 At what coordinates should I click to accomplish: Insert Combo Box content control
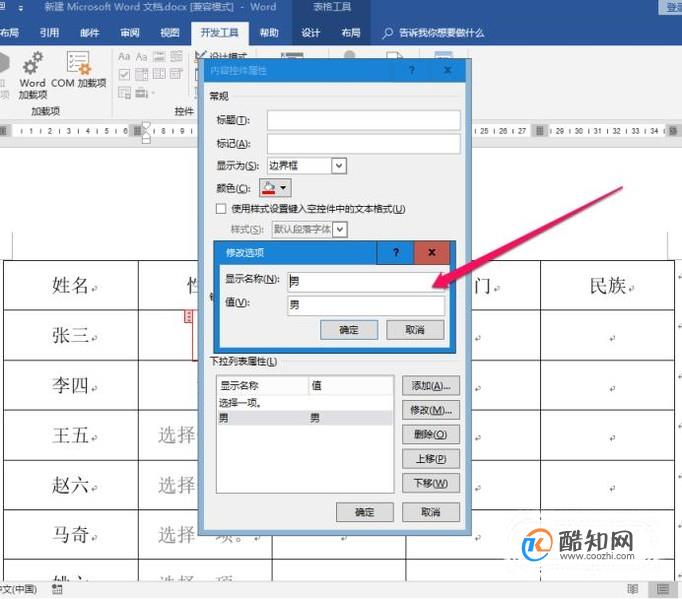click(141, 74)
